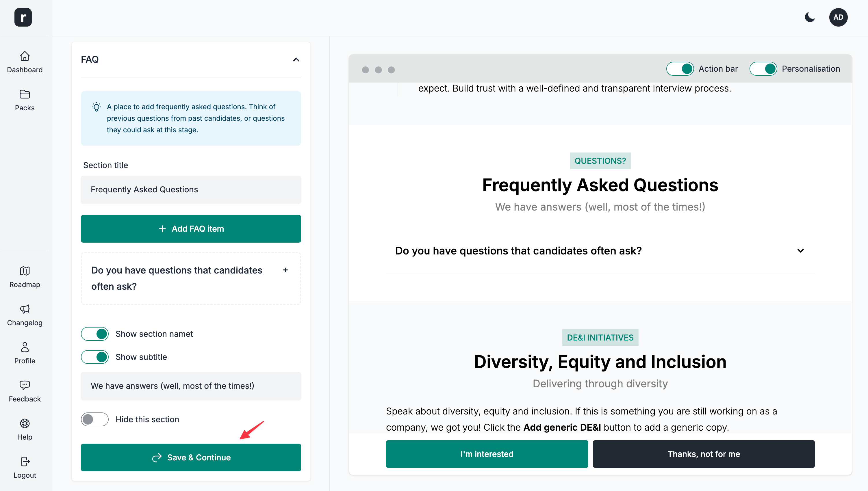868x491 pixels.
Task: Turn off the Personalisation toggle
Action: click(763, 68)
